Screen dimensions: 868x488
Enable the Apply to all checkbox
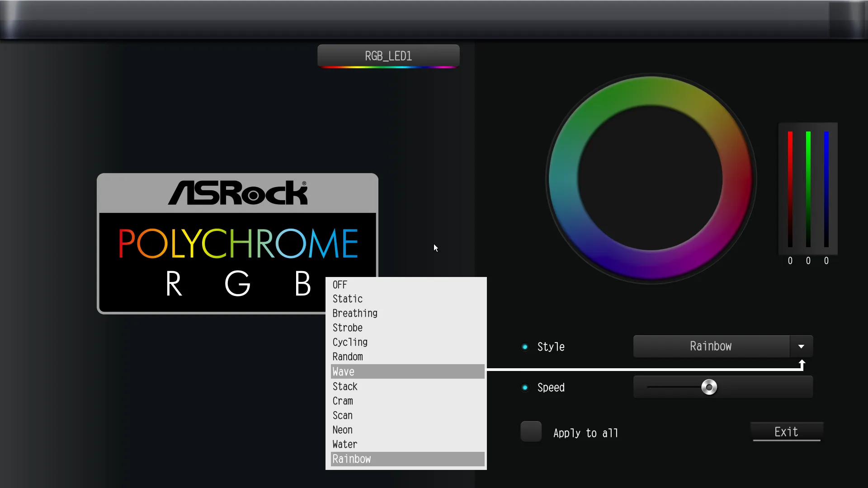(531, 432)
